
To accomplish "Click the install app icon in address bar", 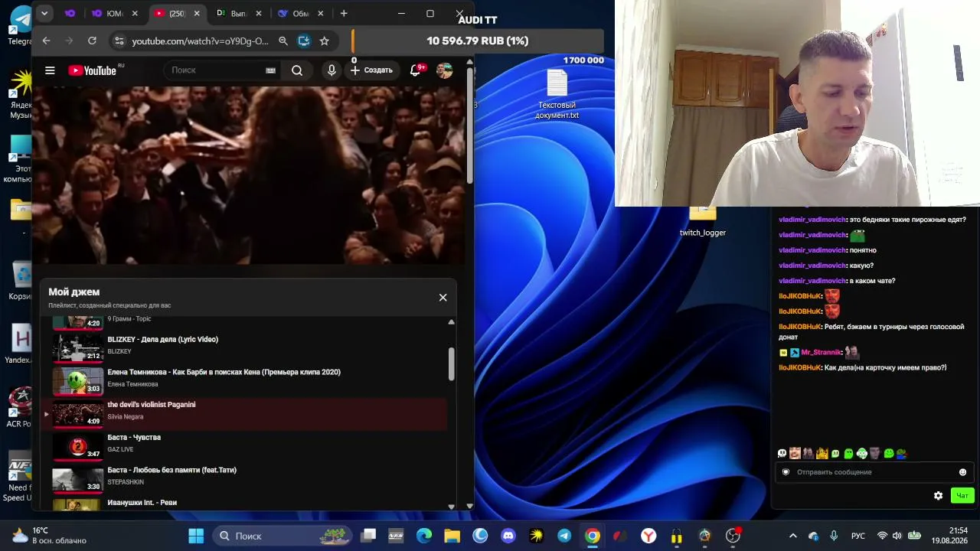I will point(304,41).
